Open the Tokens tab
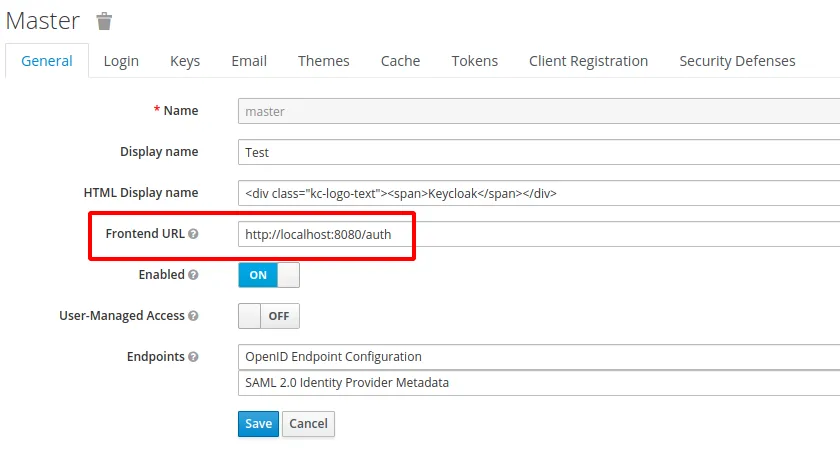Viewport: 840px width, 450px height. click(475, 61)
